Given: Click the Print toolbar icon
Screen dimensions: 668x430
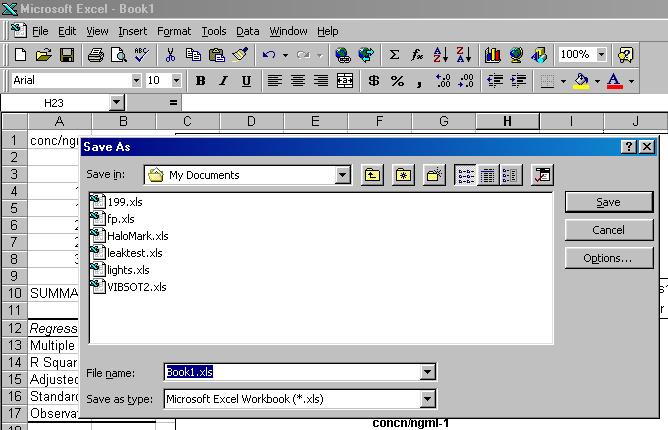Looking at the screenshot, I should (x=95, y=55).
